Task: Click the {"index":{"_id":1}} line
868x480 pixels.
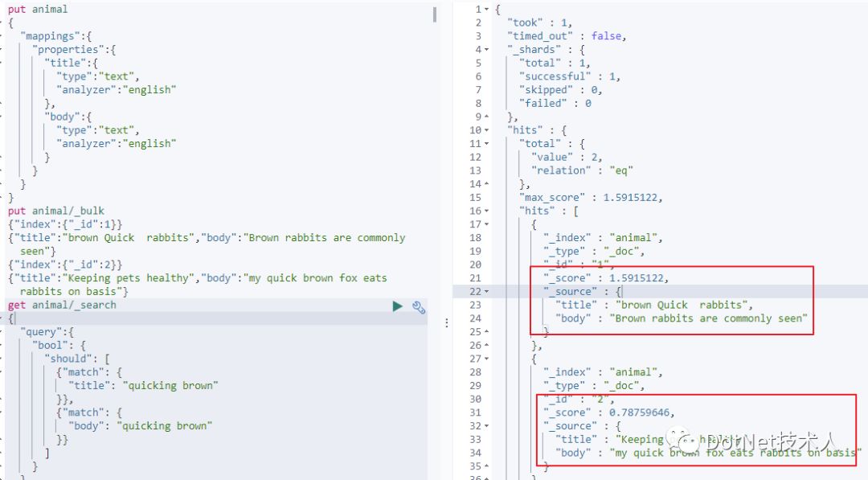Action: pyautogui.click(x=65, y=224)
